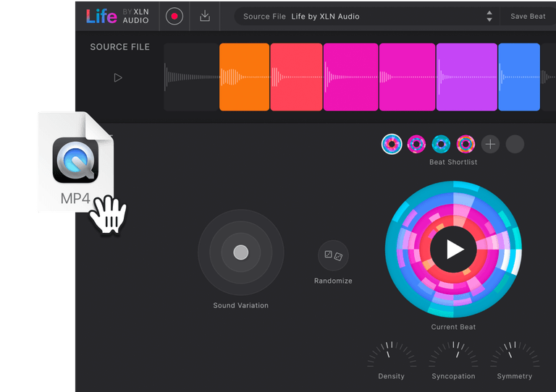
Task: Click the MP4 QuickTime file icon
Action: tap(76, 162)
